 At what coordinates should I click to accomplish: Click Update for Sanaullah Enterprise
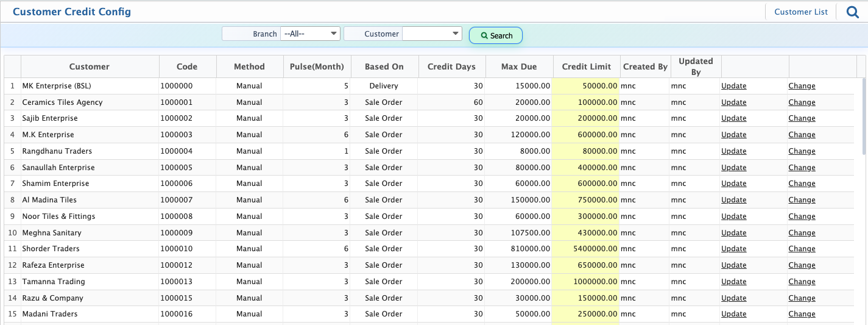click(x=734, y=168)
